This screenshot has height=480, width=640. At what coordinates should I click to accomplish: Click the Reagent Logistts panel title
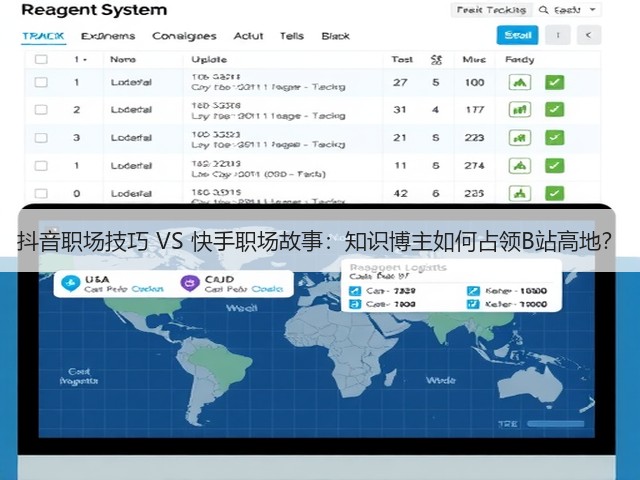click(398, 268)
